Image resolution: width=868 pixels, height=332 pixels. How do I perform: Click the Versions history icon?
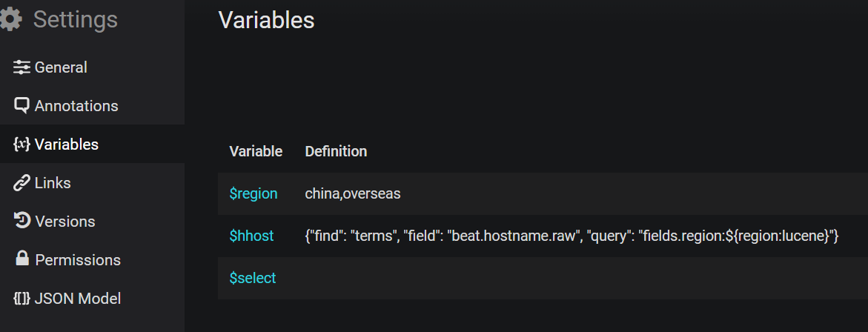click(x=21, y=222)
